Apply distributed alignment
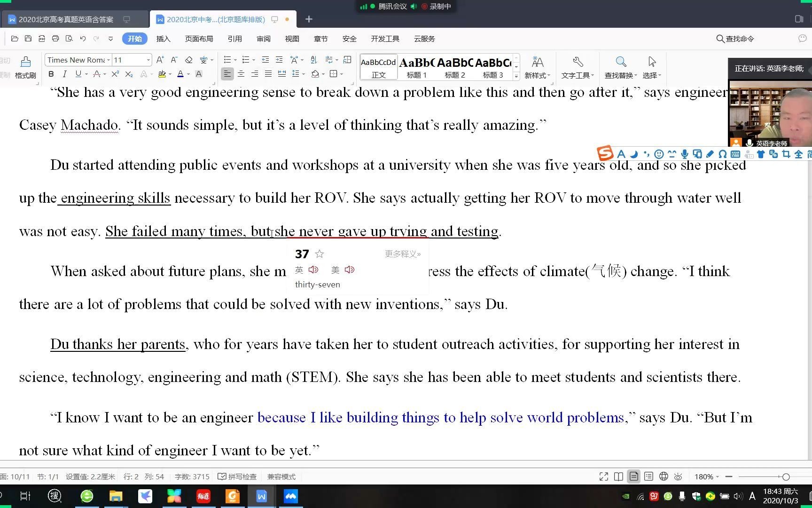The width and height of the screenshot is (812, 508). tap(282, 74)
